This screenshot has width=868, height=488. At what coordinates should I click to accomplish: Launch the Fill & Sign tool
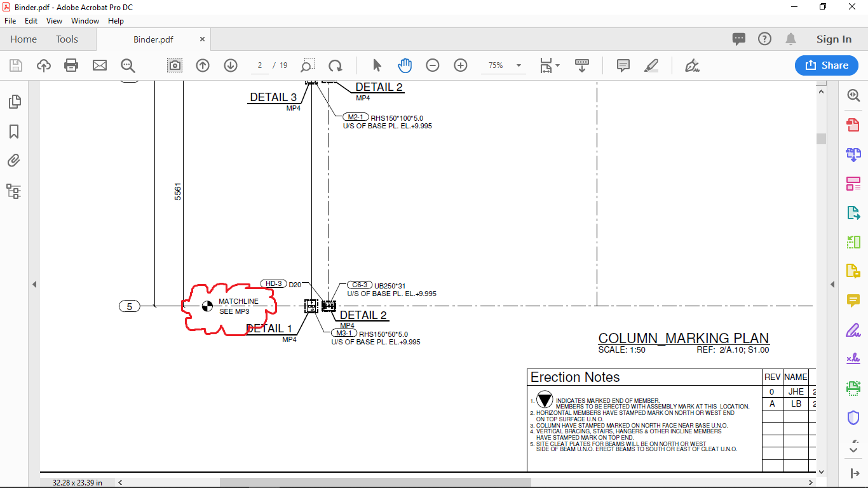coord(853,330)
